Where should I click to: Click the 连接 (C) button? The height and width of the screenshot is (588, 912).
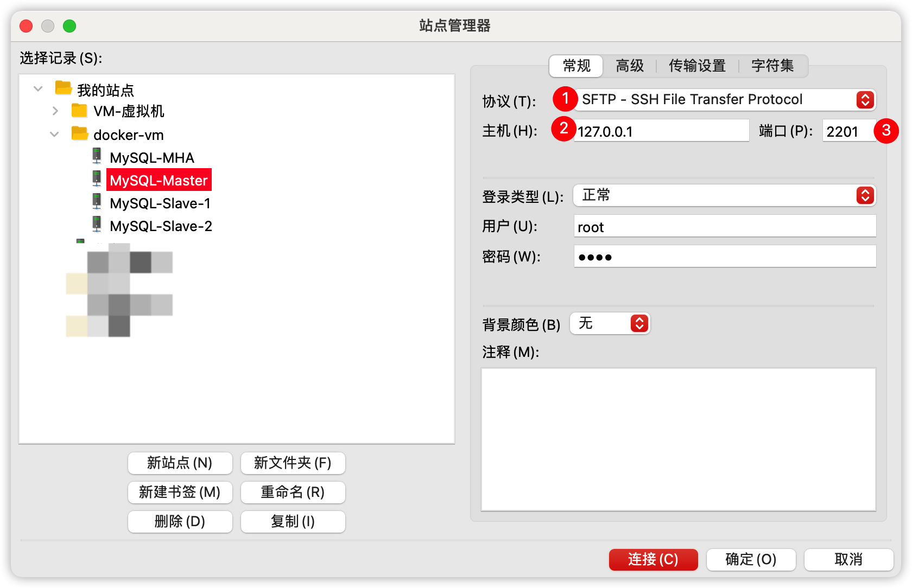pyautogui.click(x=653, y=559)
